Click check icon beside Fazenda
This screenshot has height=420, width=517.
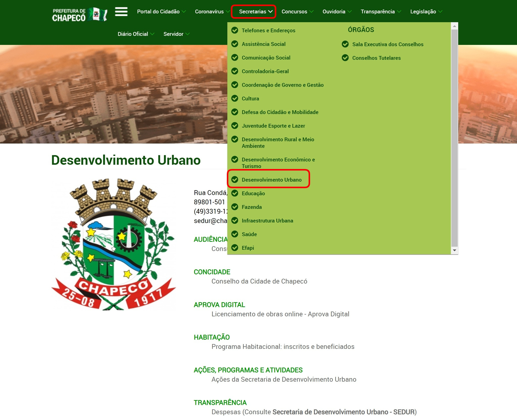click(235, 207)
